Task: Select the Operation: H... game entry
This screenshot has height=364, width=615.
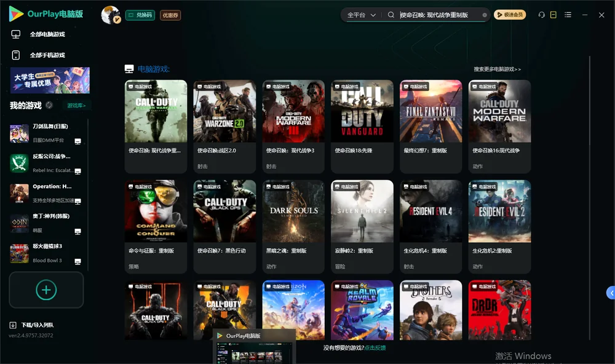Action: pyautogui.click(x=46, y=193)
